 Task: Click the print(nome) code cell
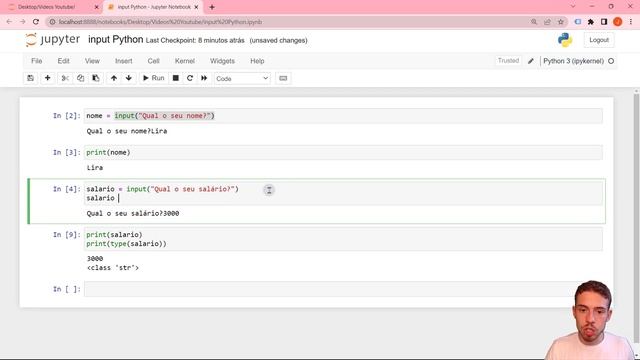pyautogui.click(x=343, y=153)
